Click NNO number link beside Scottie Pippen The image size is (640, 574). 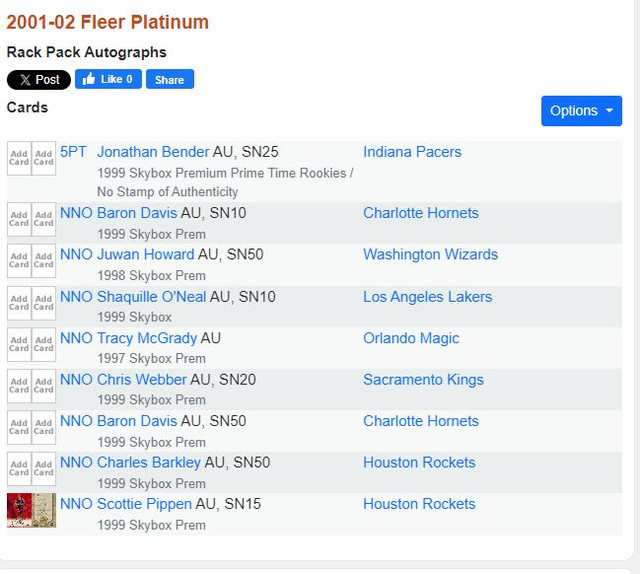click(x=76, y=504)
